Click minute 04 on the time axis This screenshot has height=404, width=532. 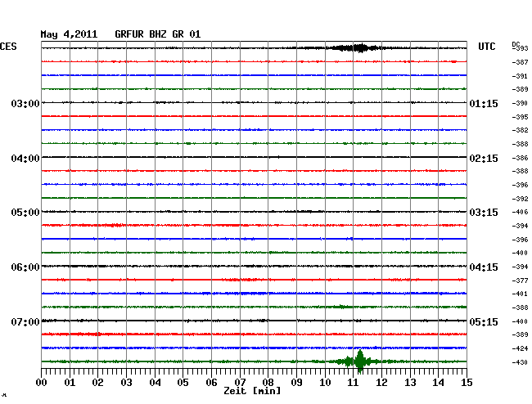(155, 383)
